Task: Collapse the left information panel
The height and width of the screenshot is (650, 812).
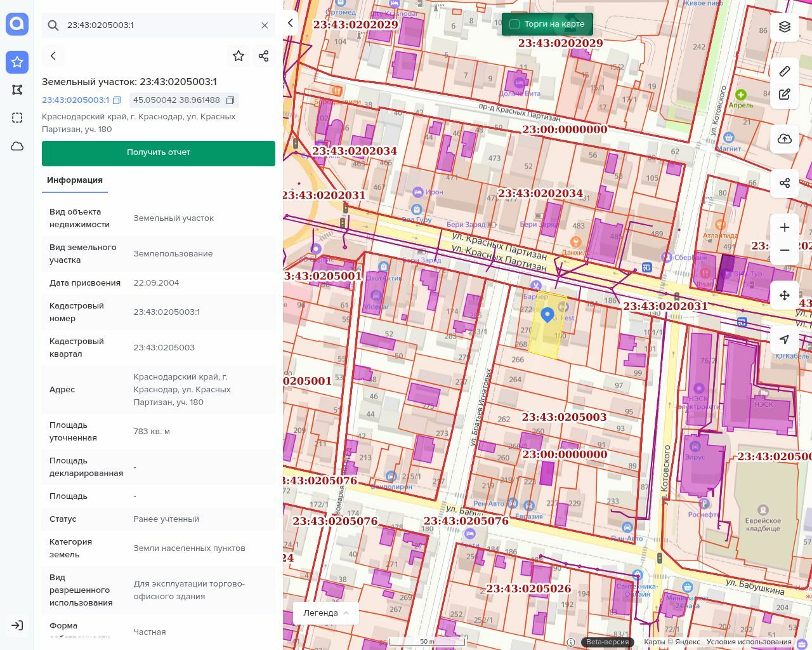Action: pyautogui.click(x=290, y=23)
